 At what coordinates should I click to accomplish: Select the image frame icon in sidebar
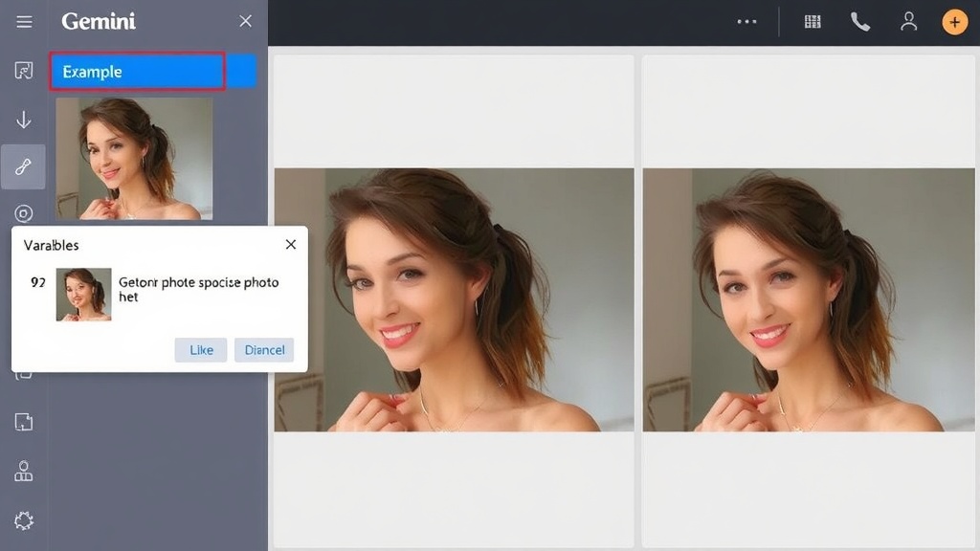click(24, 71)
